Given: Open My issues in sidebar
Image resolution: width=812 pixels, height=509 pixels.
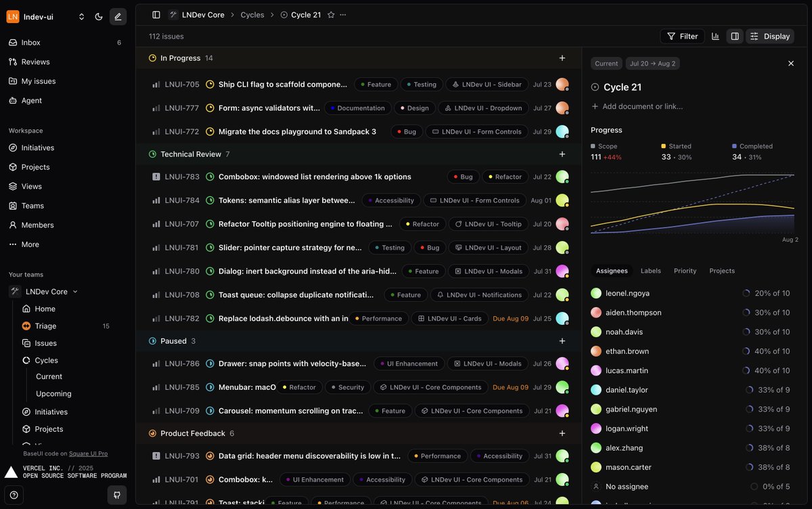Looking at the screenshot, I should pyautogui.click(x=64, y=81).
